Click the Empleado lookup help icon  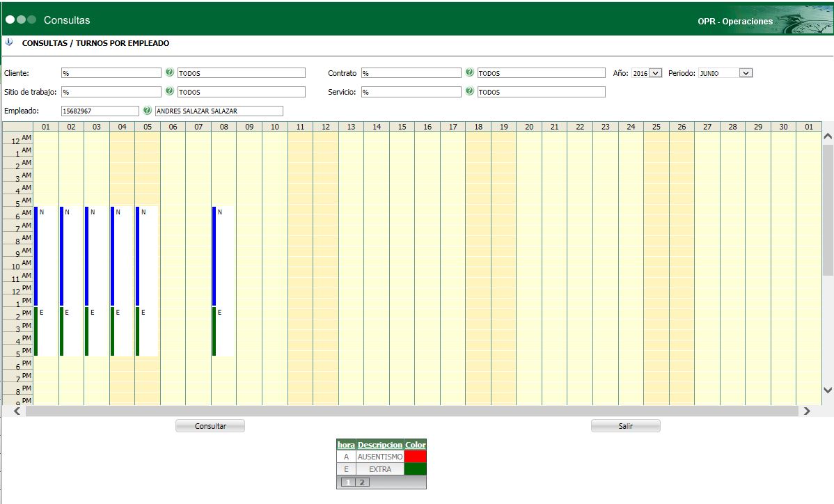click(148, 110)
